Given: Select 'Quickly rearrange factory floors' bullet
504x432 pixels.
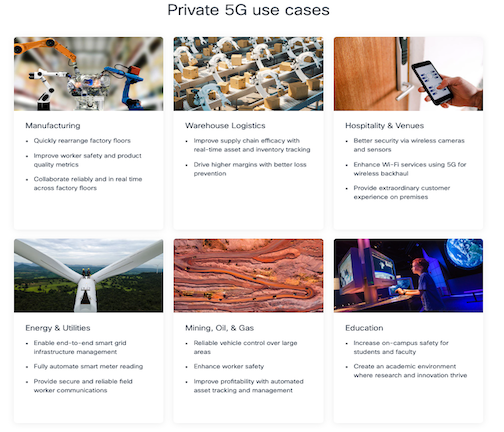Looking at the screenshot, I should [x=82, y=141].
